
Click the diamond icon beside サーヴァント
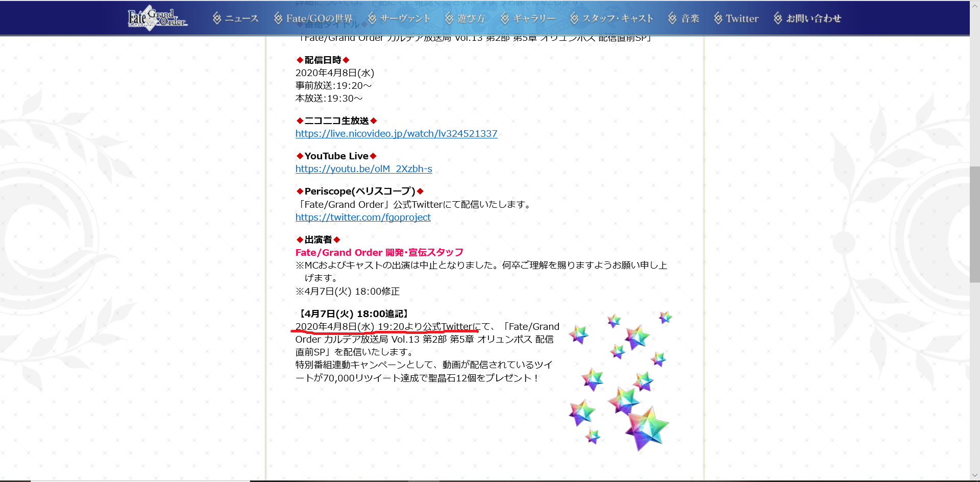[x=372, y=18]
